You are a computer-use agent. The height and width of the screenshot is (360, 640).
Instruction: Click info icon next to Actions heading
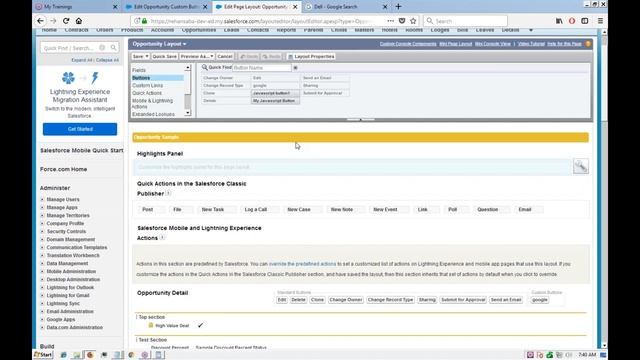(x=162, y=238)
